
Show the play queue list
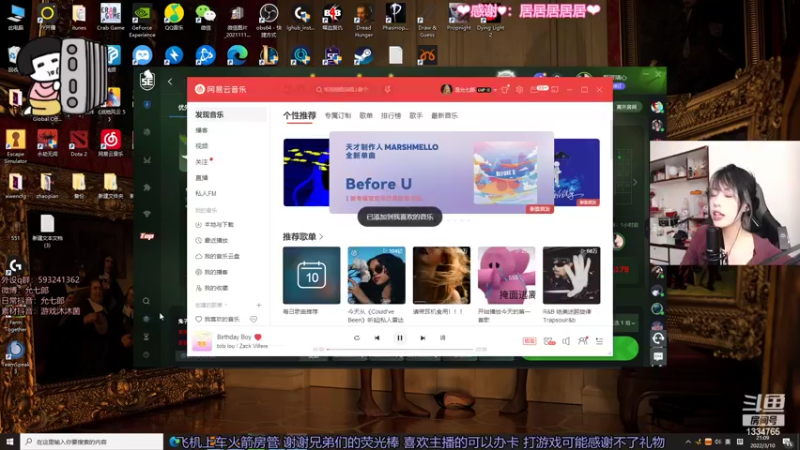[599, 341]
